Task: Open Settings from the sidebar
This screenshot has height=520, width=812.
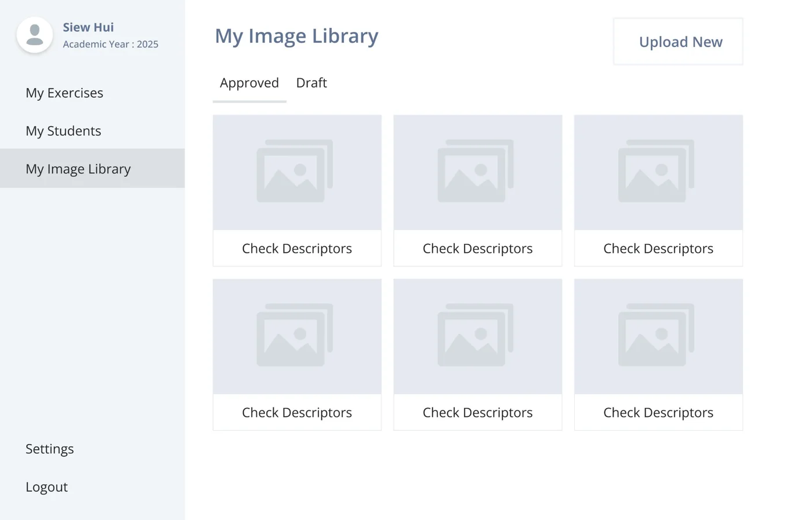Action: 50,449
